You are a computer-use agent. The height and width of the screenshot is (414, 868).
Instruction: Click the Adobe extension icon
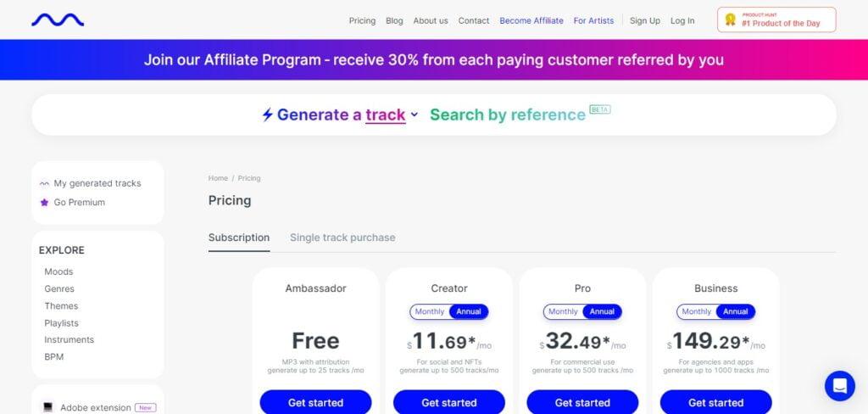48,407
